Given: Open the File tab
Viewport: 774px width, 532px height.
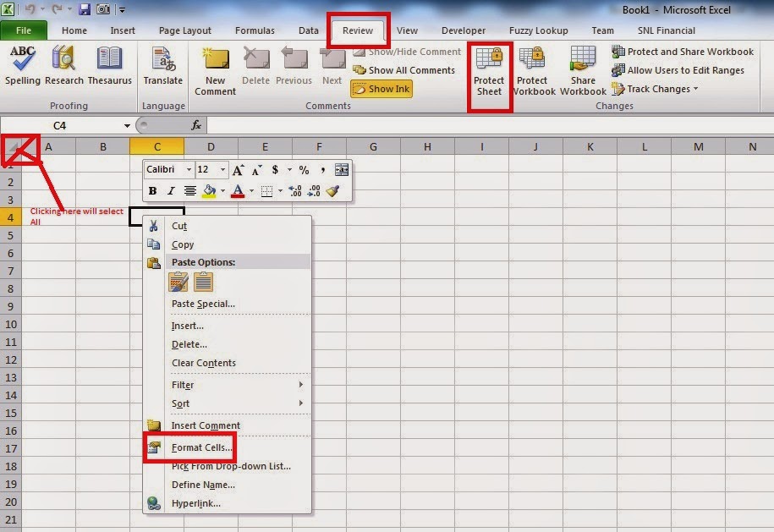Looking at the screenshot, I should coord(24,30).
